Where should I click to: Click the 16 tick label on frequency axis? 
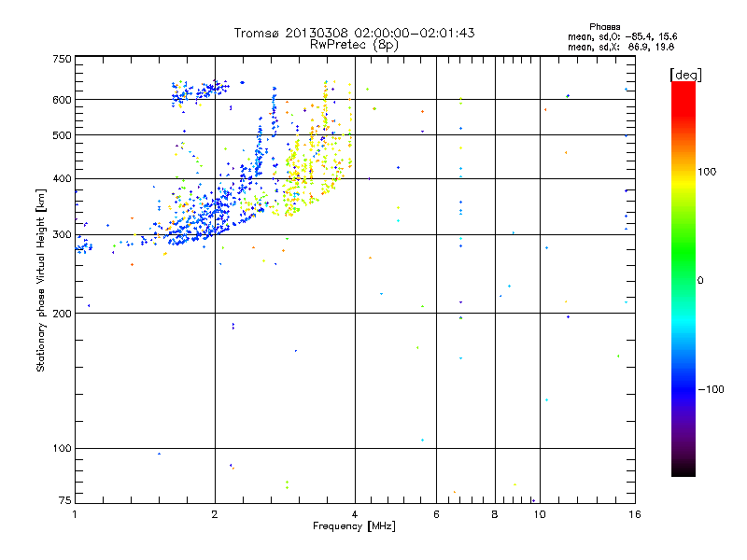pos(634,514)
